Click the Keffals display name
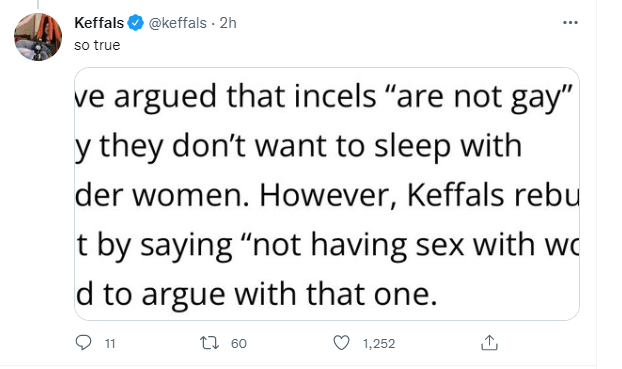 click(x=99, y=23)
